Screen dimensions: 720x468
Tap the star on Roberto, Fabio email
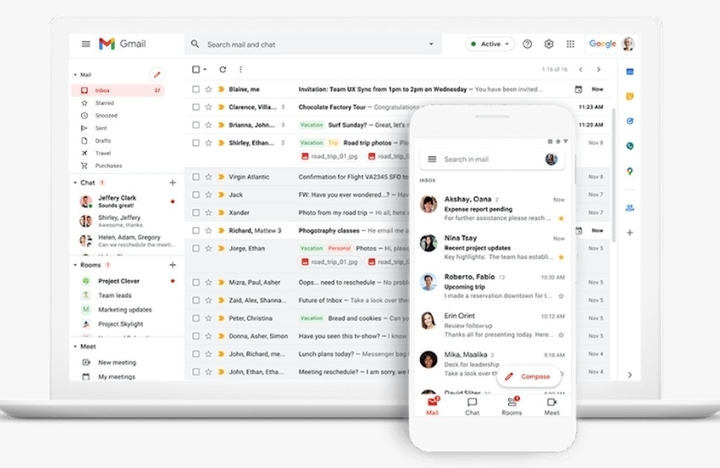pos(561,296)
